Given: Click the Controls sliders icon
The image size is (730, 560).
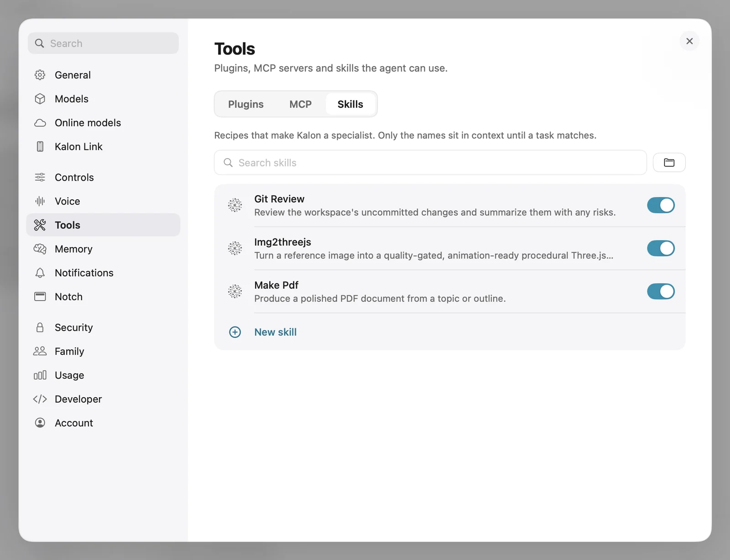Looking at the screenshot, I should click(x=40, y=177).
